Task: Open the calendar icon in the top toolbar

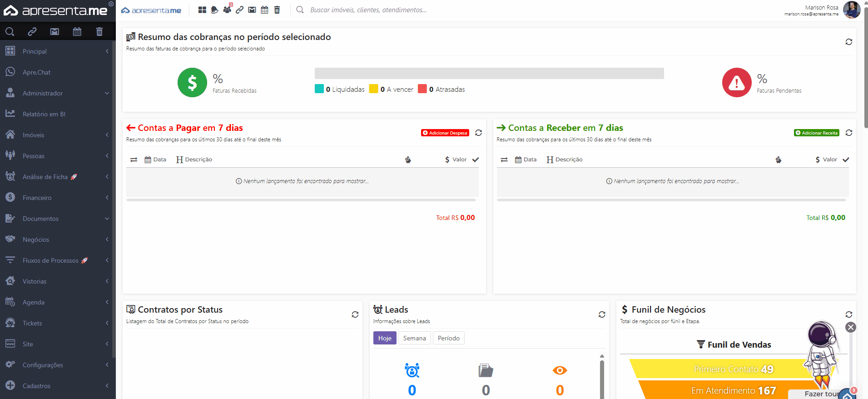Action: 264,10
